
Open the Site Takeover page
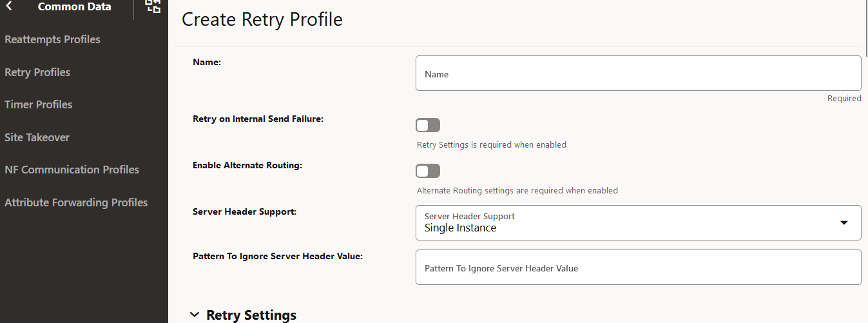point(37,137)
